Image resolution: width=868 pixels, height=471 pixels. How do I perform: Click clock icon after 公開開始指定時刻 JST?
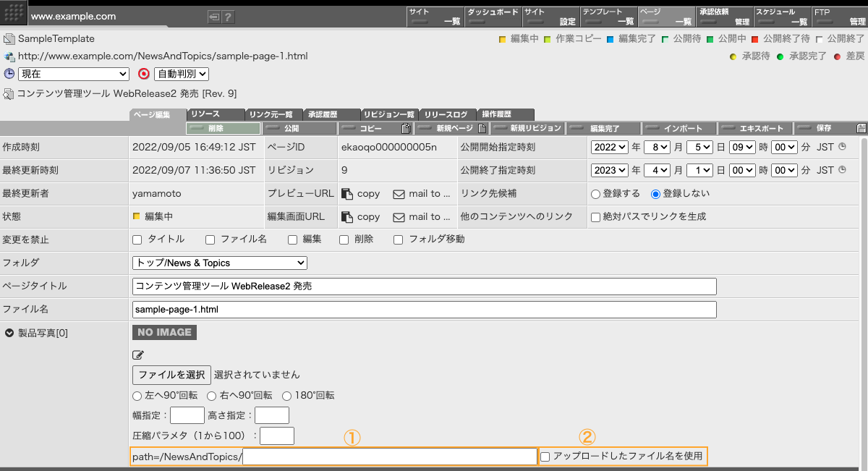pos(842,147)
